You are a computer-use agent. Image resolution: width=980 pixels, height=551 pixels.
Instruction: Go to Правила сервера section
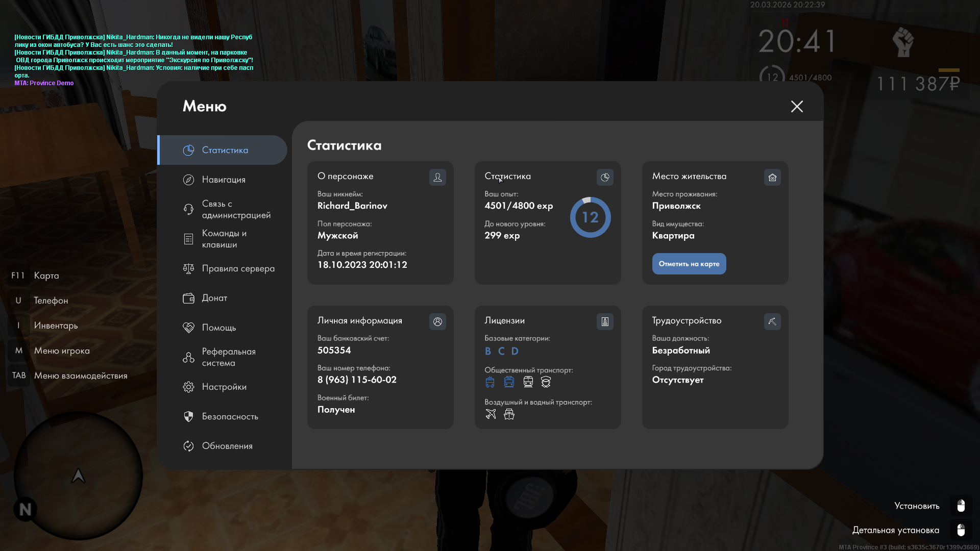[238, 268]
